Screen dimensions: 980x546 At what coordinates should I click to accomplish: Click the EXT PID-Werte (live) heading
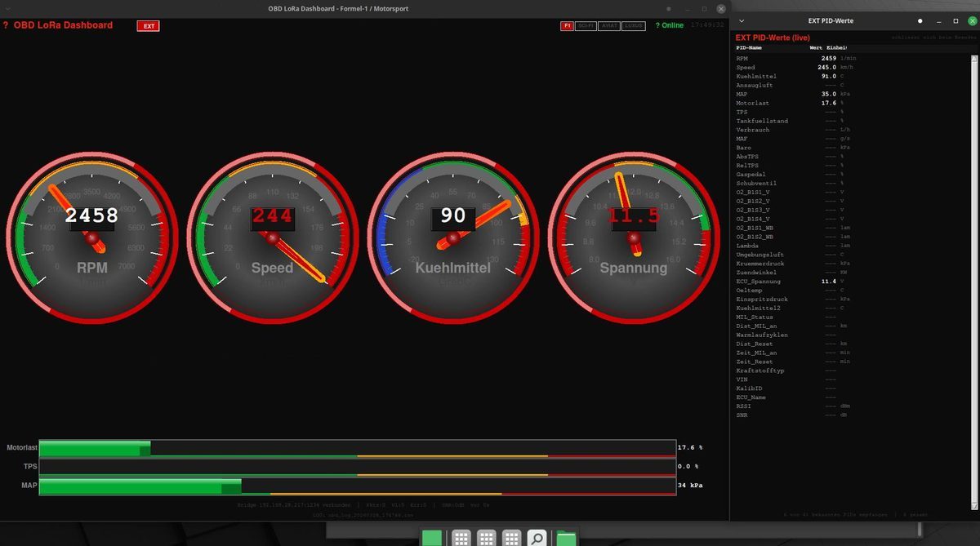coord(773,38)
